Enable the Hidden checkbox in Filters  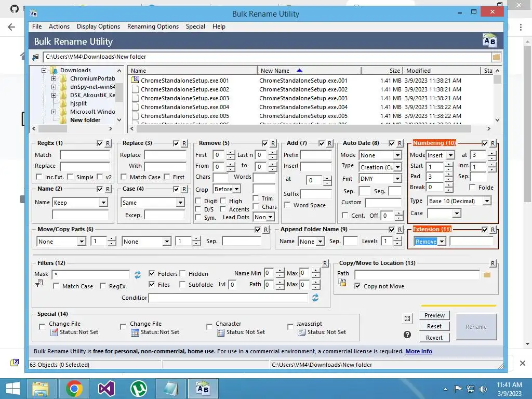click(x=182, y=273)
